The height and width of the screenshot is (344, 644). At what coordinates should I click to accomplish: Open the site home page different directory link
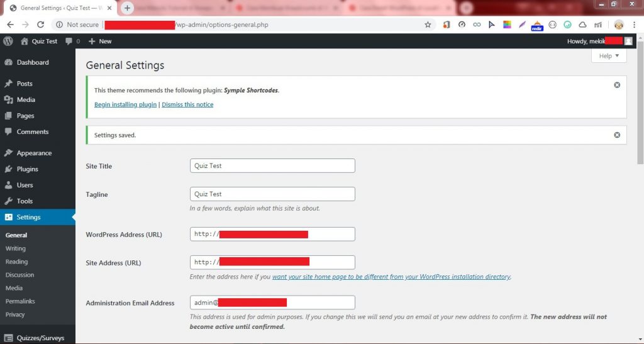tap(391, 277)
